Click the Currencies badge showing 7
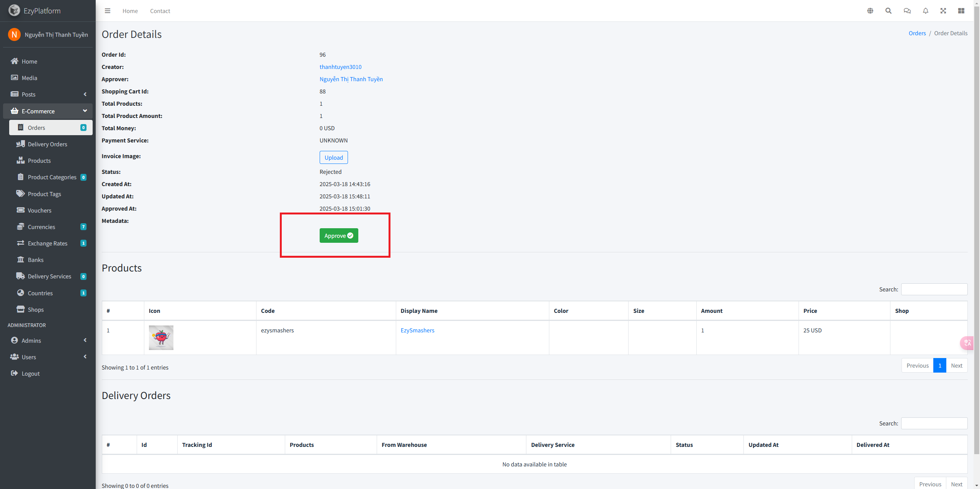Image resolution: width=980 pixels, height=489 pixels. [x=83, y=227]
